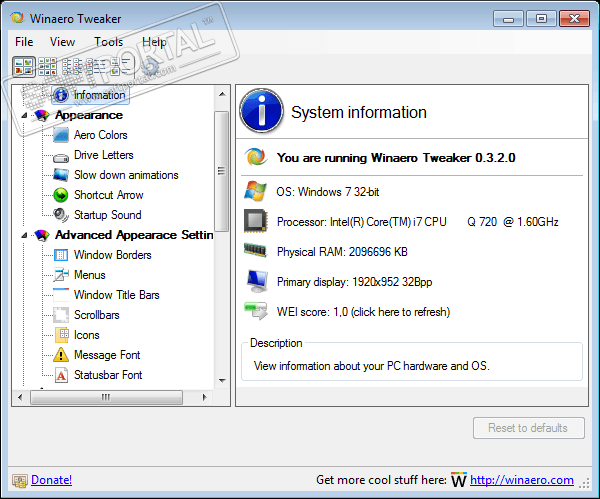
Task: Collapse the Advanced Appearance Settings node
Action: coord(24,235)
